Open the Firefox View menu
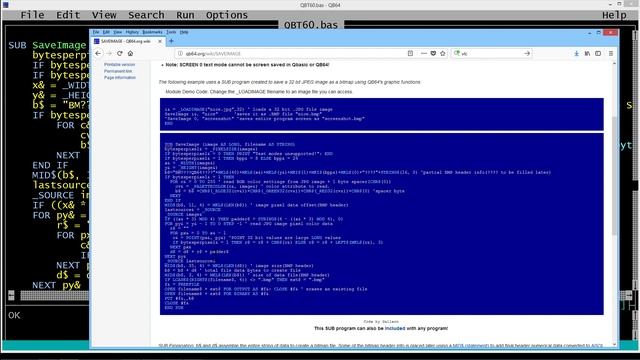Screen dimensions: 640x360 point(118,32)
